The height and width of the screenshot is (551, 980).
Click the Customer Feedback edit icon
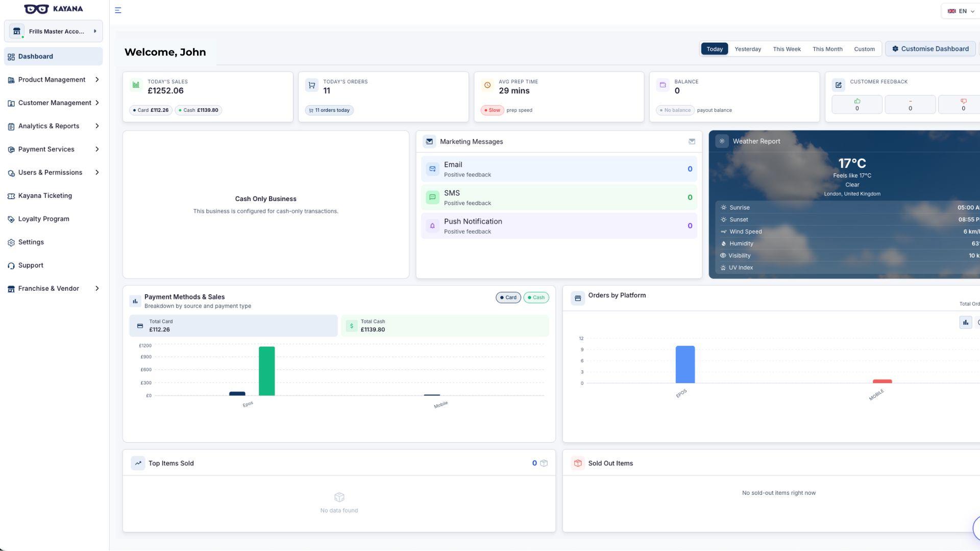838,85
